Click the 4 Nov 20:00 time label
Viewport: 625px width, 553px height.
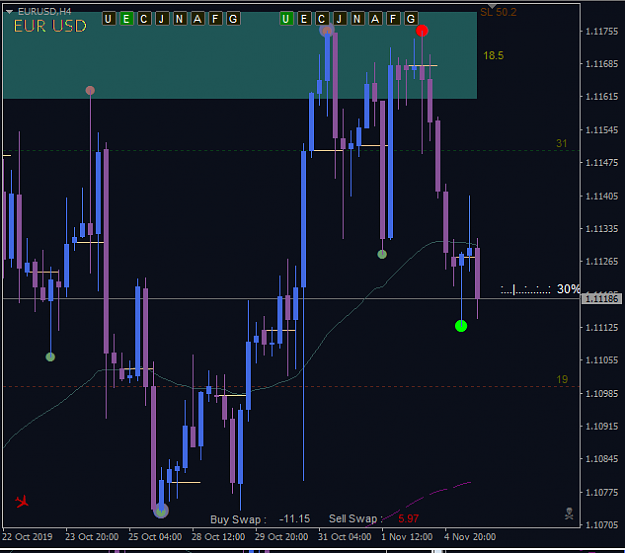coord(470,537)
